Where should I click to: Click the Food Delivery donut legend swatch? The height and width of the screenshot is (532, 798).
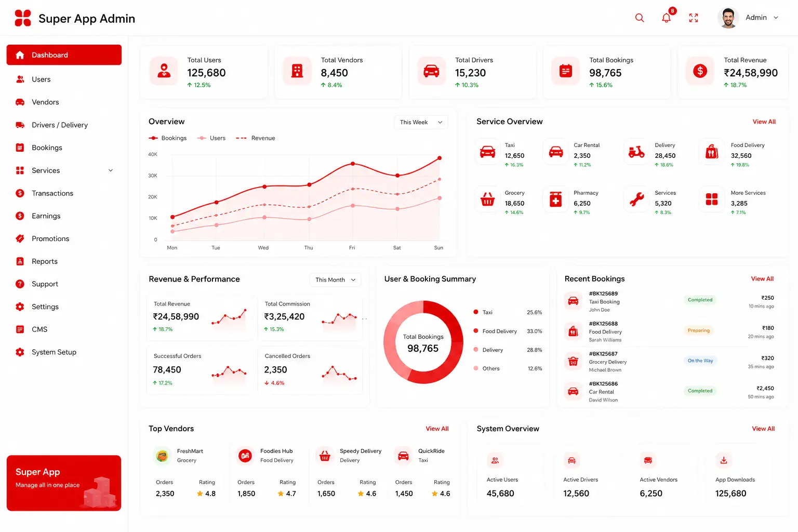click(476, 331)
